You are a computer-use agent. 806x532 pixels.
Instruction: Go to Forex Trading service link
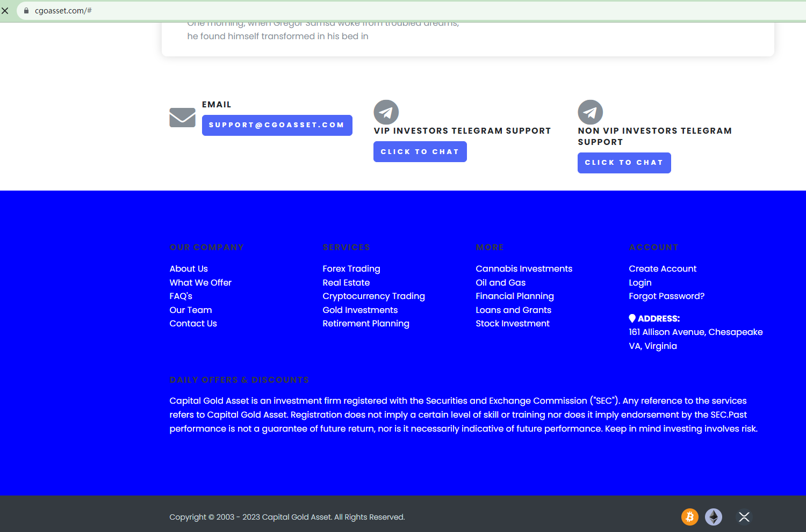(x=351, y=269)
